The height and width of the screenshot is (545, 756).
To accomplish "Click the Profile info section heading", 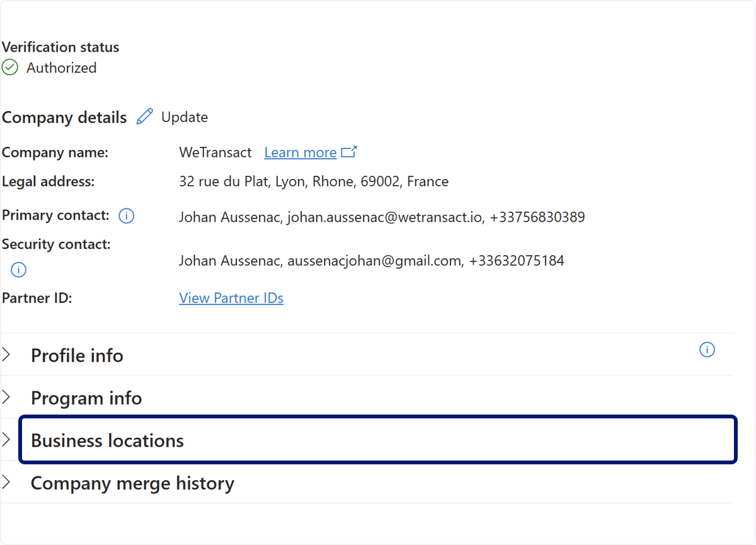I will pyautogui.click(x=77, y=355).
